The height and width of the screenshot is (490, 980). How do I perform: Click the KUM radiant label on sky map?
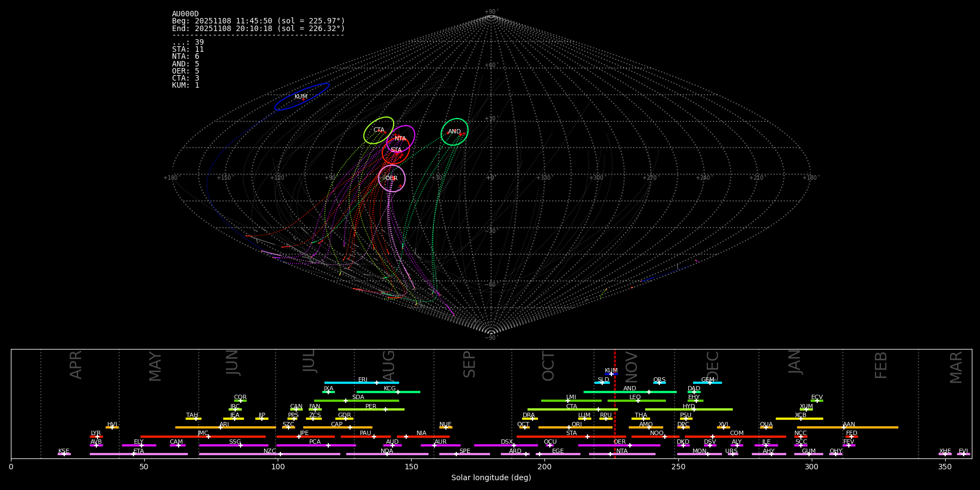(301, 97)
